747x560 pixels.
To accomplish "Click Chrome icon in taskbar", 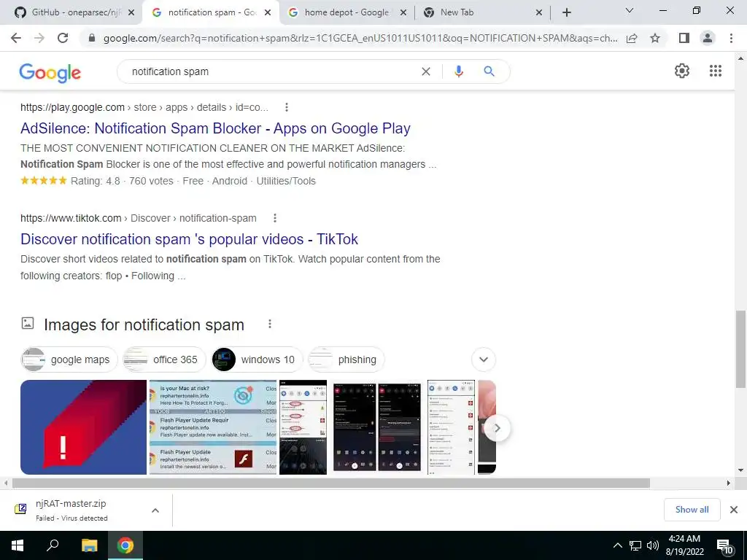I will click(125, 545).
